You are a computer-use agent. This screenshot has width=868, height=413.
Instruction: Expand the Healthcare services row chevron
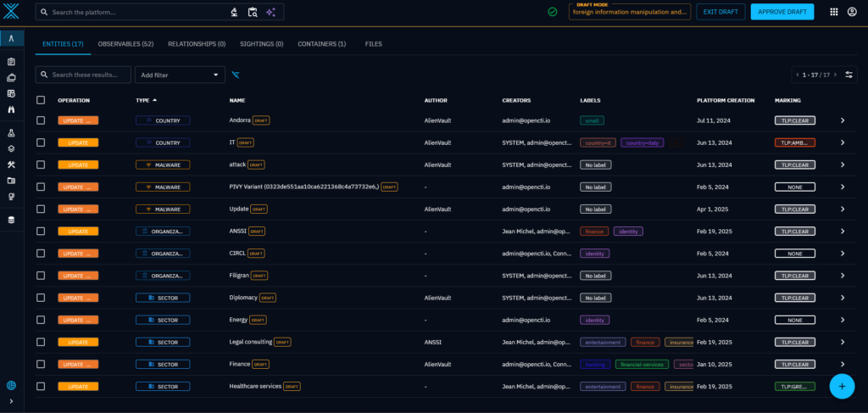tap(843, 386)
